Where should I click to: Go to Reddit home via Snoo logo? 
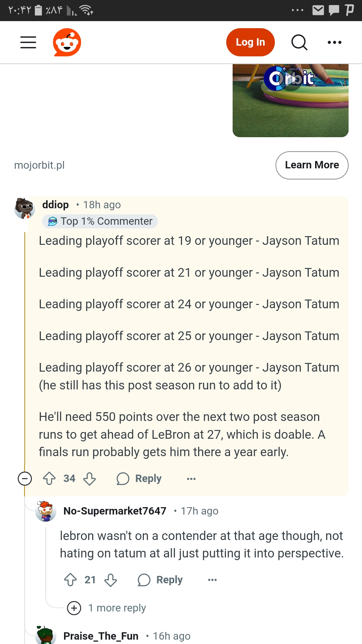pos(67,42)
